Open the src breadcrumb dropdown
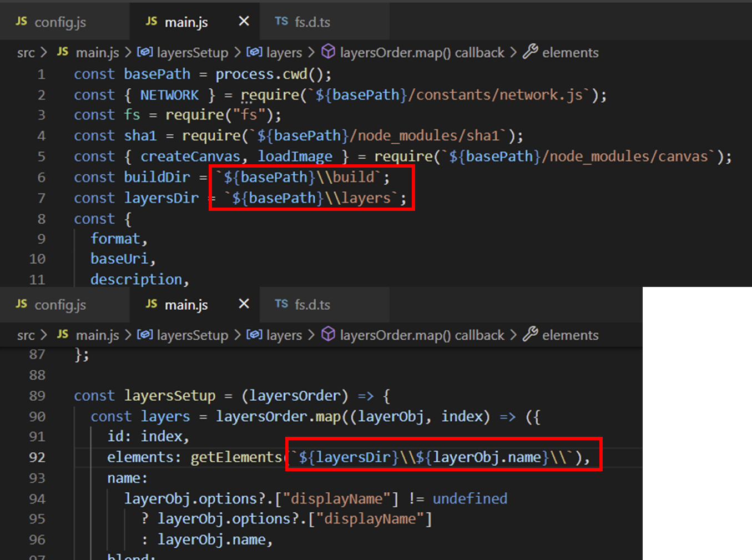Image resolution: width=752 pixels, height=560 pixels. pyautogui.click(x=26, y=52)
